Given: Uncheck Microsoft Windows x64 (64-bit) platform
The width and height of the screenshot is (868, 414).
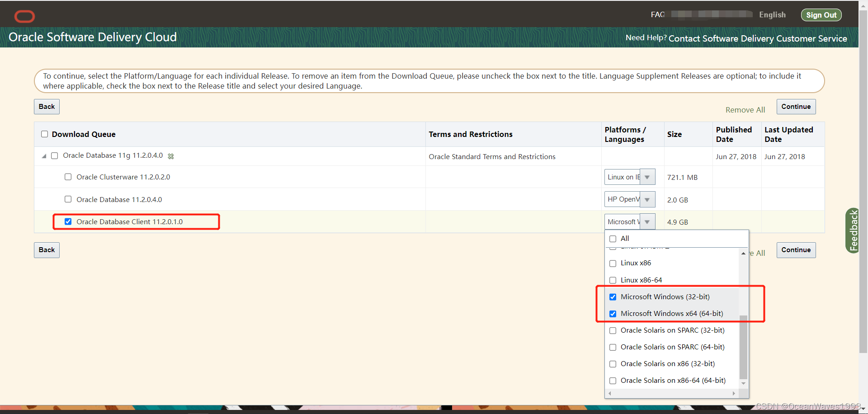Looking at the screenshot, I should [613, 314].
